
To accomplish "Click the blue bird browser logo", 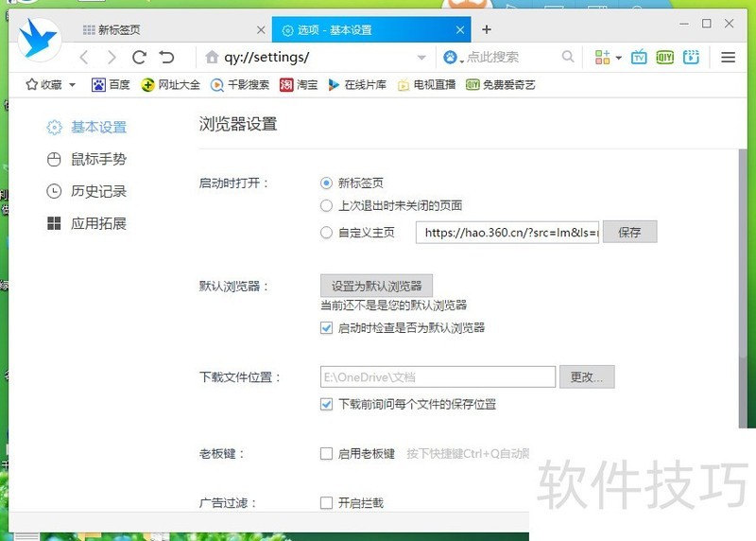I will click(40, 39).
